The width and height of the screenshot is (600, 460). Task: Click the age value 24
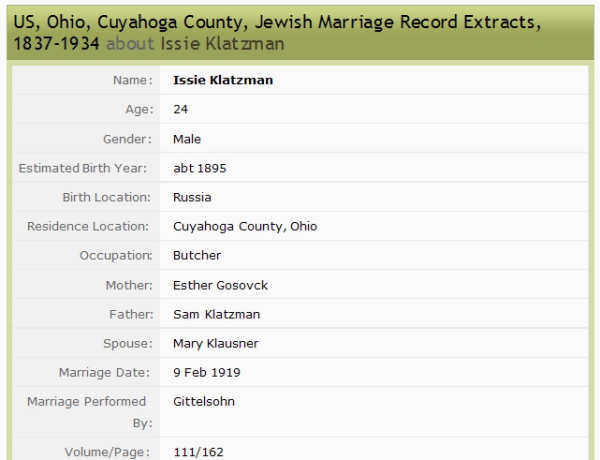[181, 110]
